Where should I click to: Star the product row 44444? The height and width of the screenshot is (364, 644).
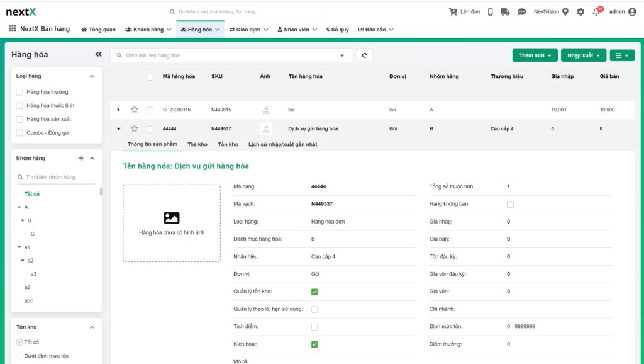pyautogui.click(x=134, y=128)
